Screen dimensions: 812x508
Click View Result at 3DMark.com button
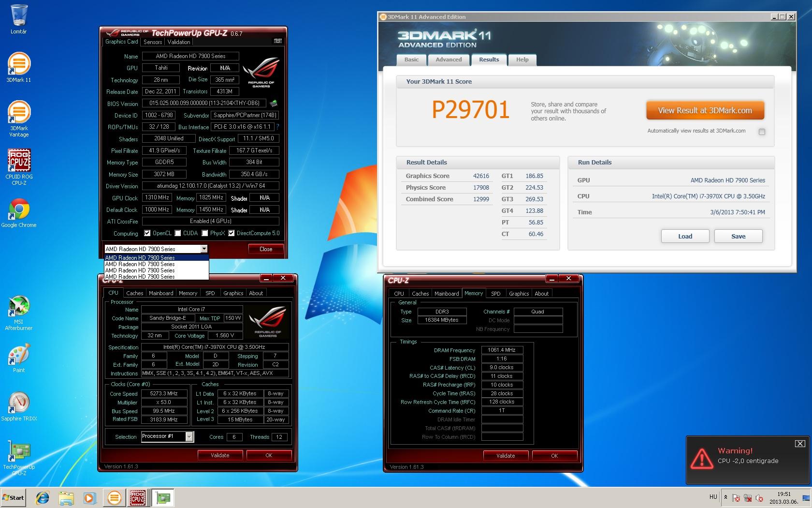point(705,110)
